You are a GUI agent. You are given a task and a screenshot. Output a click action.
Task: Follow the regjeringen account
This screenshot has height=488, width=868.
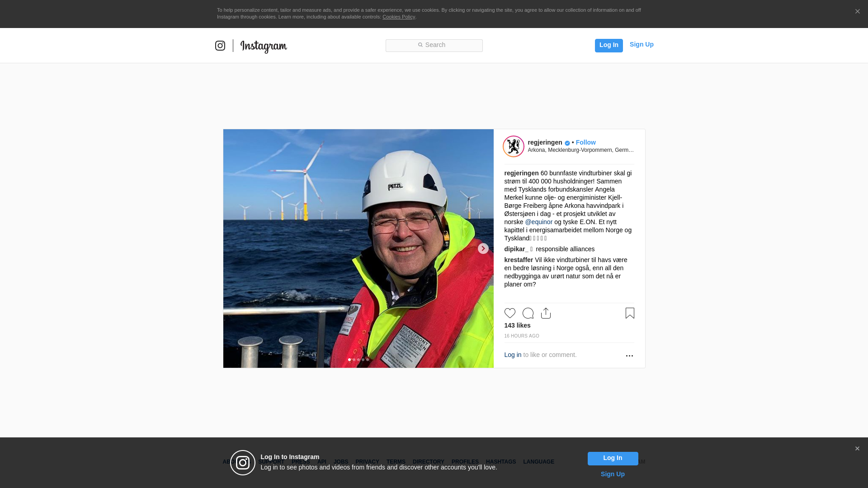(x=585, y=142)
